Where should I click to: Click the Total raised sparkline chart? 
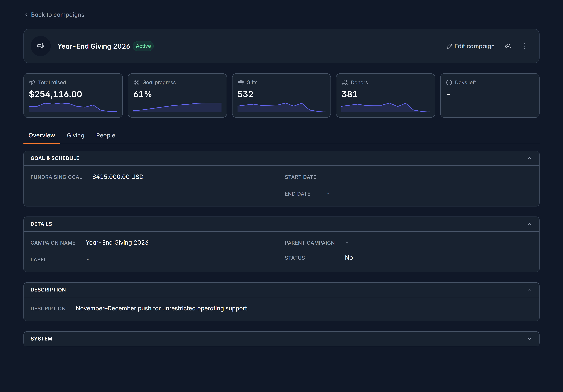(x=73, y=107)
